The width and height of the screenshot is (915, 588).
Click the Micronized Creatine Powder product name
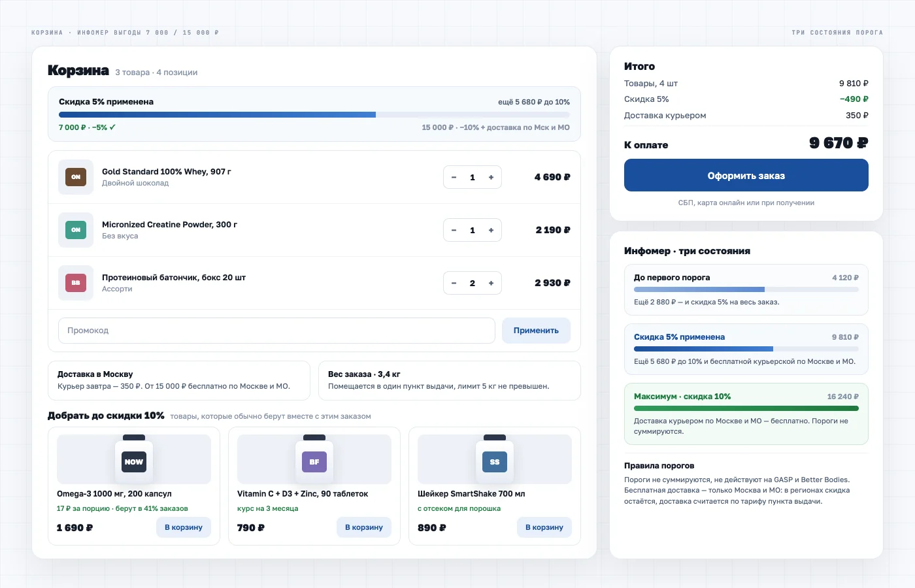click(169, 225)
